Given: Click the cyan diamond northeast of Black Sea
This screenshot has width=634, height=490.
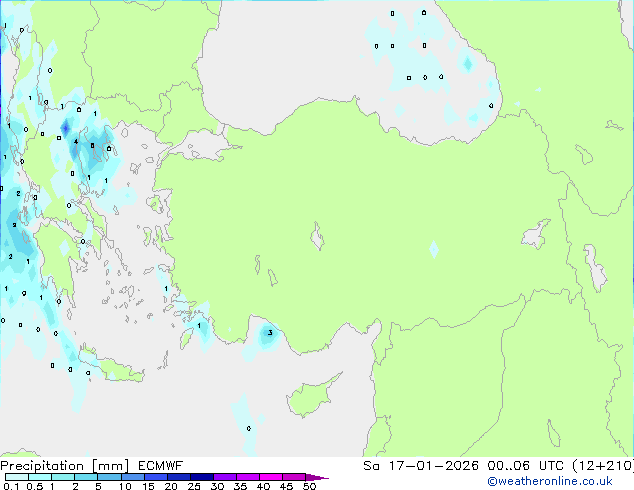Looking at the screenshot, I should pos(467,63).
